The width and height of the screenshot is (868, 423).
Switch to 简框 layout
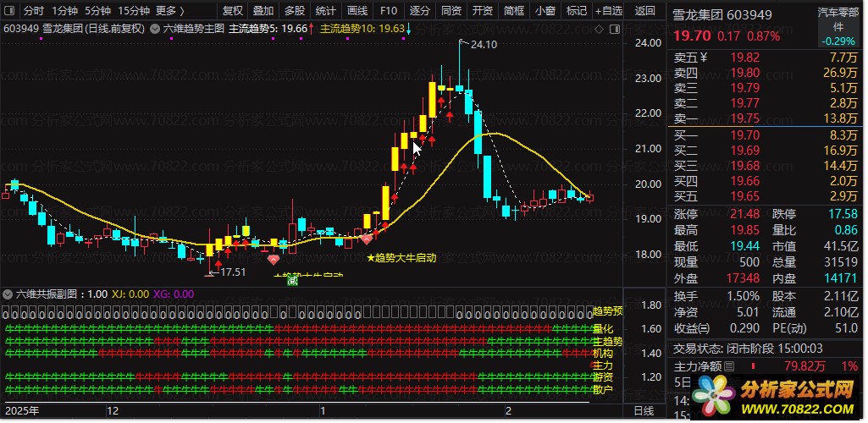point(514,10)
